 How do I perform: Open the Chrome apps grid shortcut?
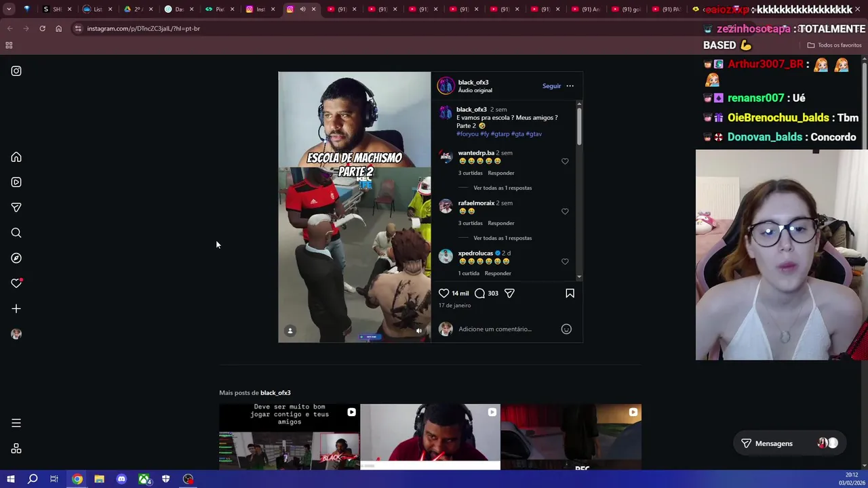[9, 45]
